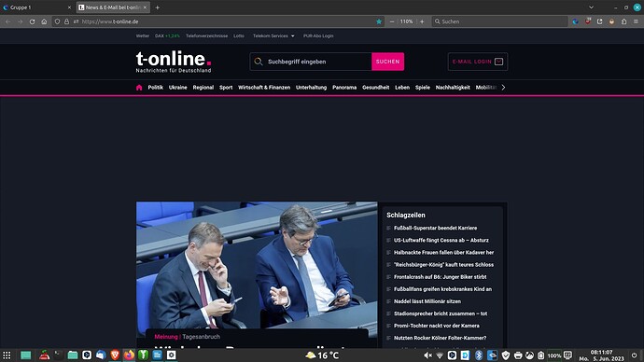The height and width of the screenshot is (362, 644).
Task: Close the Gruppe 1 tab
Action: click(69, 7)
